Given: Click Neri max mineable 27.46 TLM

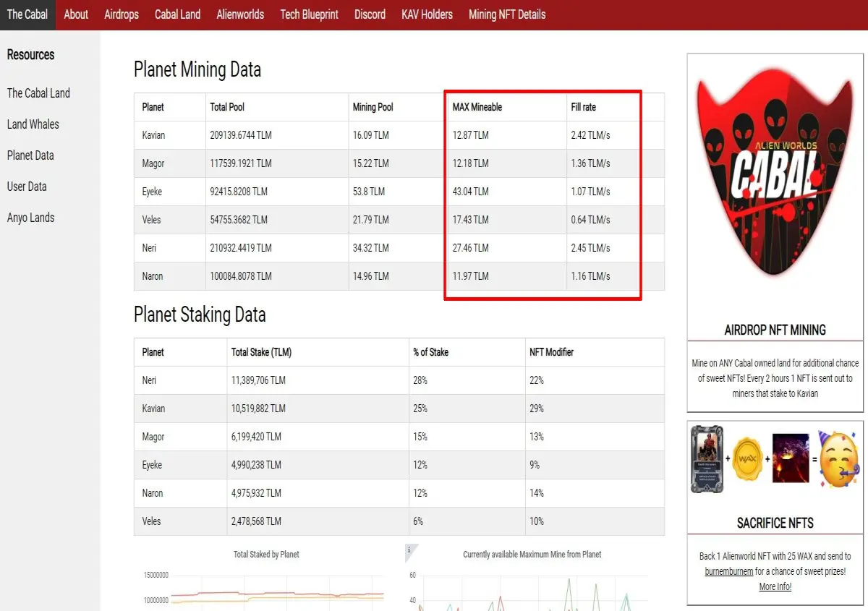Looking at the screenshot, I should tap(471, 248).
